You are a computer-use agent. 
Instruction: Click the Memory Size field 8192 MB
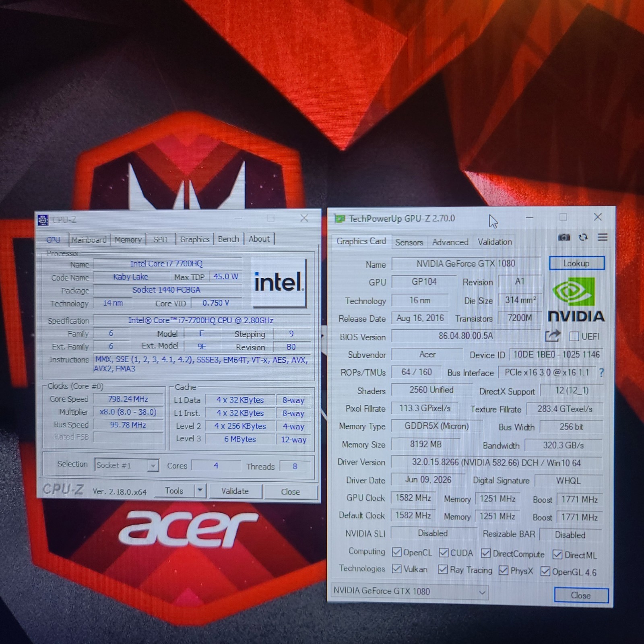click(426, 444)
